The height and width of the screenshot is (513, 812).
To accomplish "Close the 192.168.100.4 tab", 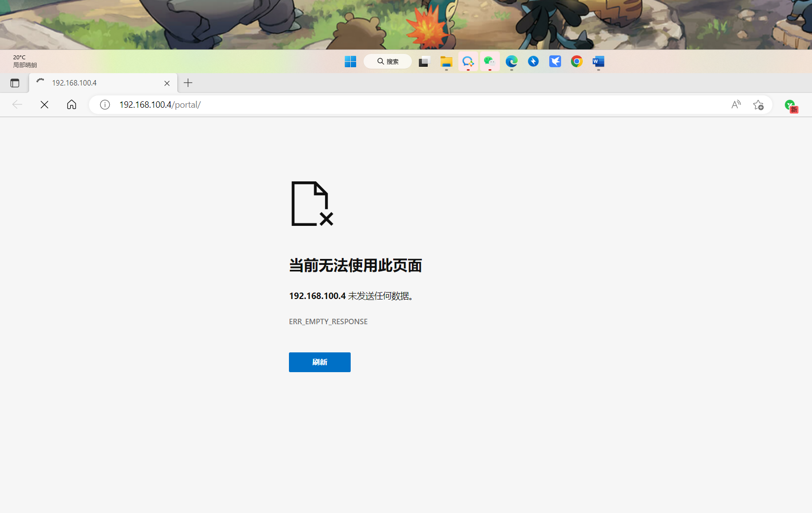I will click(x=167, y=83).
